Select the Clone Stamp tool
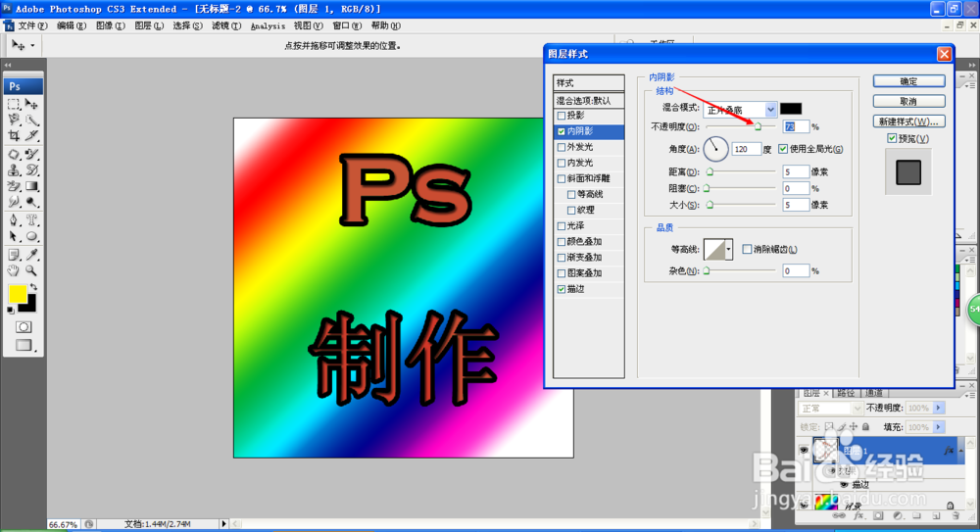Image resolution: width=980 pixels, height=532 pixels. pyautogui.click(x=14, y=170)
